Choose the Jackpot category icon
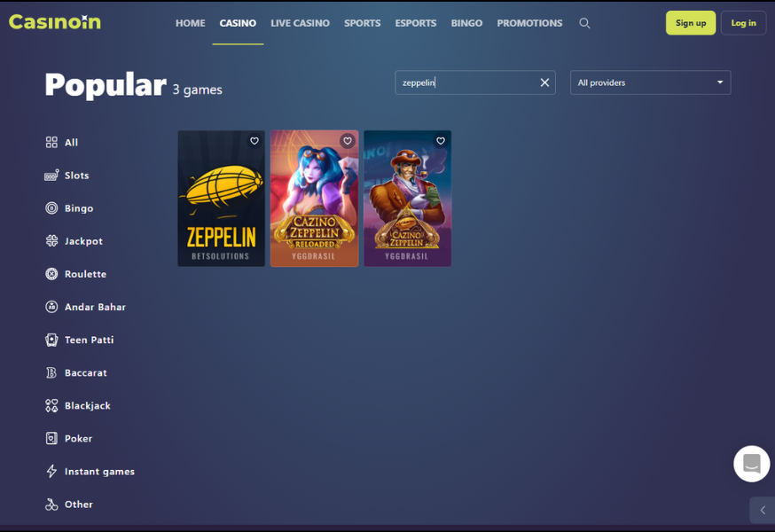The width and height of the screenshot is (775, 532). pos(51,241)
